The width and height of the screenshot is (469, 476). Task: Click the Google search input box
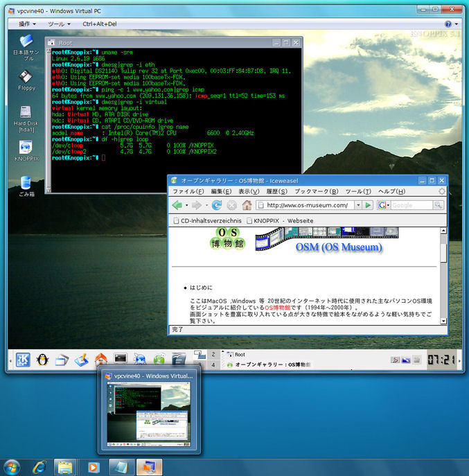[412, 205]
